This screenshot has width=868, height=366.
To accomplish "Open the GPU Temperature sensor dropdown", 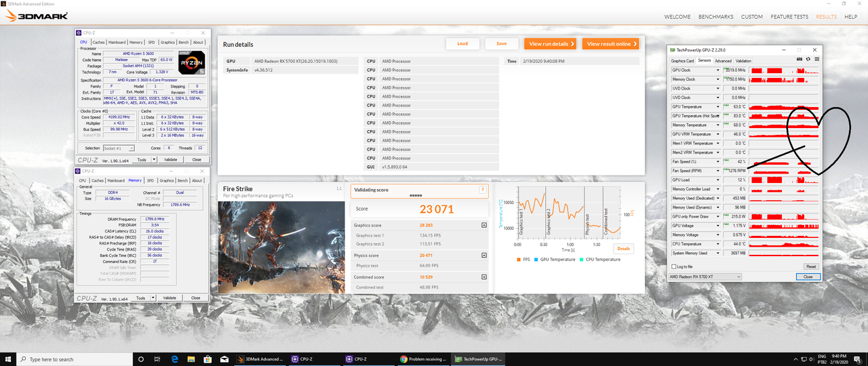I will pyautogui.click(x=718, y=106).
